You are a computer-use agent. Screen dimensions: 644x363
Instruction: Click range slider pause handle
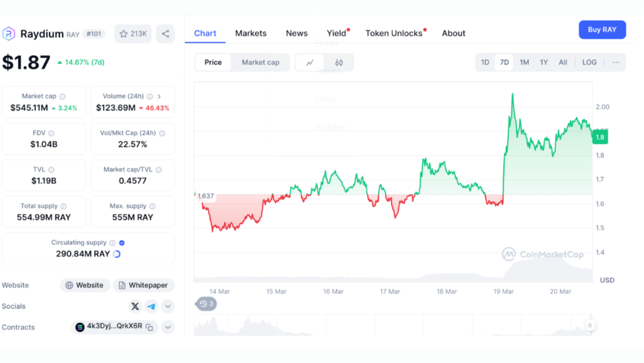590,326
